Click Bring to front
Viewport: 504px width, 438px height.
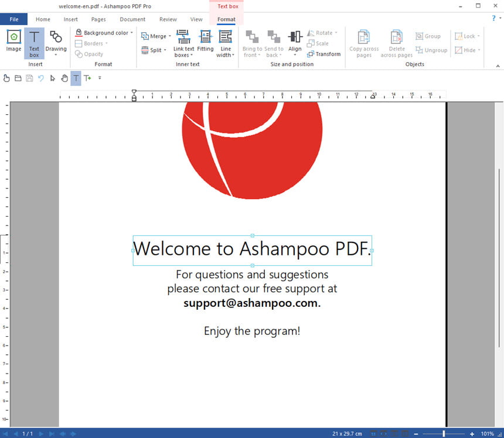click(x=252, y=44)
